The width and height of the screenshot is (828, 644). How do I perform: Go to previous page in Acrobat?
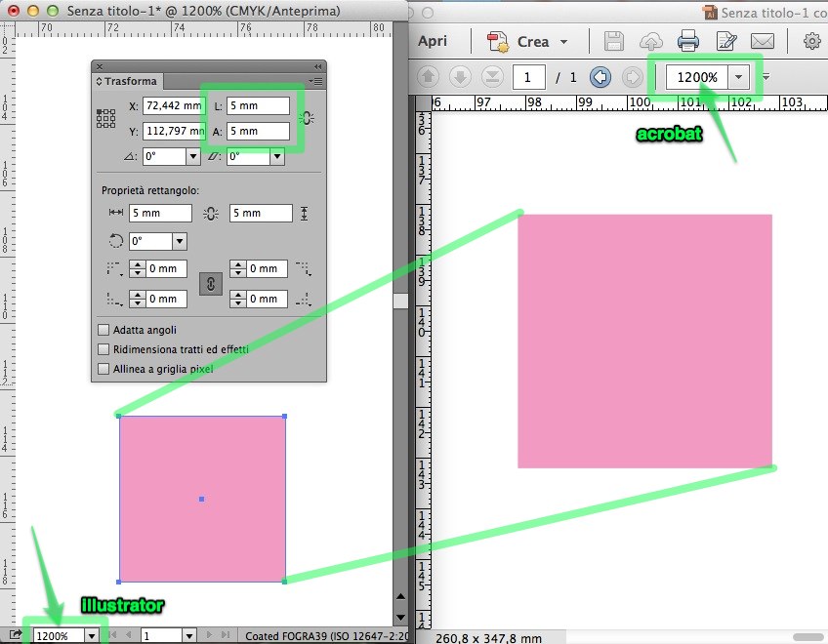point(429,77)
